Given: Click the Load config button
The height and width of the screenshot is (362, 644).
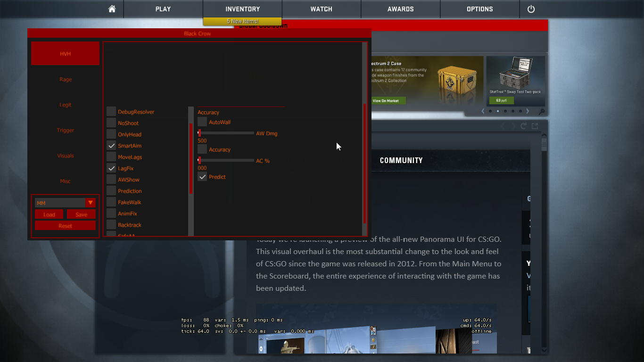Looking at the screenshot, I should coord(49,214).
